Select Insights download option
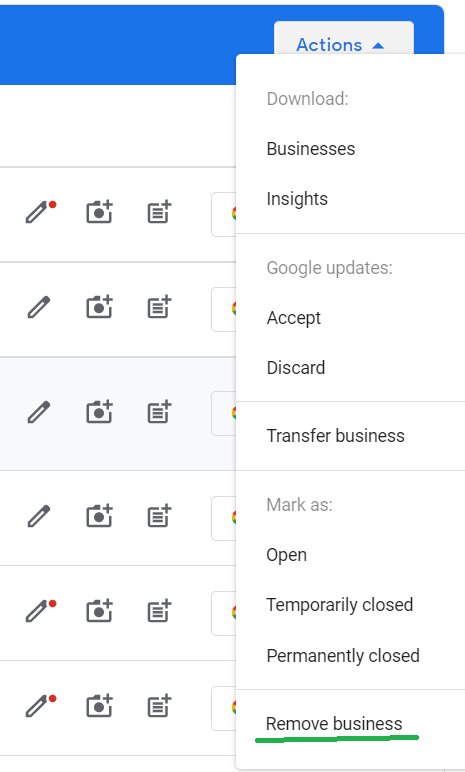The image size is (465, 772). coord(297,199)
